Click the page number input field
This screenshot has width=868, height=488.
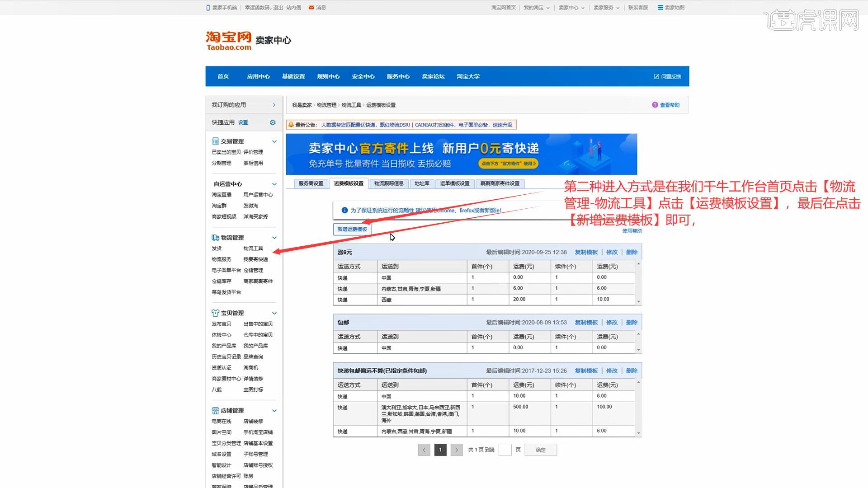pos(505,450)
